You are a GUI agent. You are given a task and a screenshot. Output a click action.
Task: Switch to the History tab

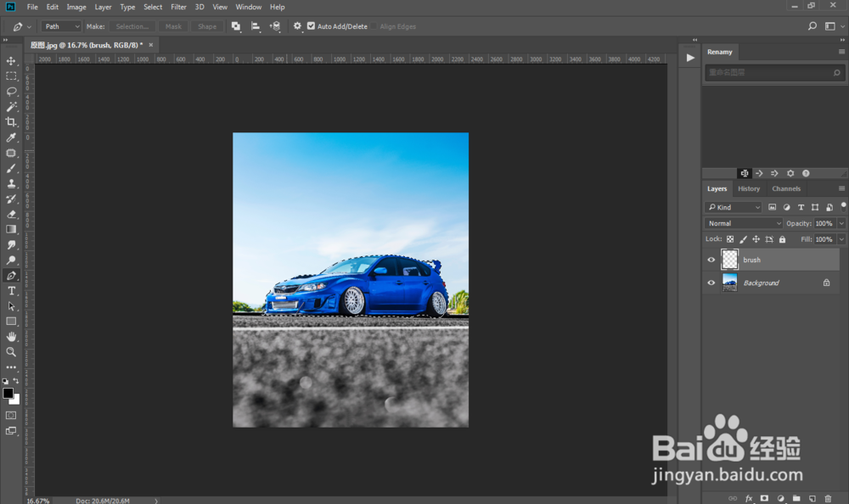click(x=749, y=188)
